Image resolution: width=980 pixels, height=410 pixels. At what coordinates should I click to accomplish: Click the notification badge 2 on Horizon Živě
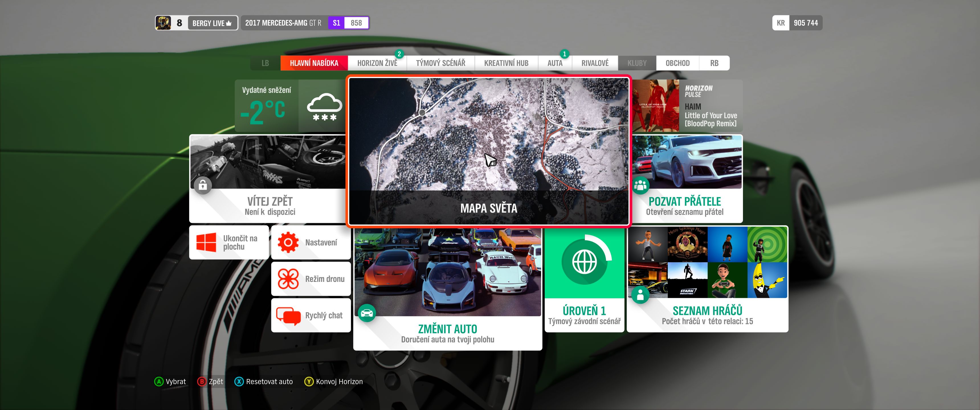coord(399,54)
